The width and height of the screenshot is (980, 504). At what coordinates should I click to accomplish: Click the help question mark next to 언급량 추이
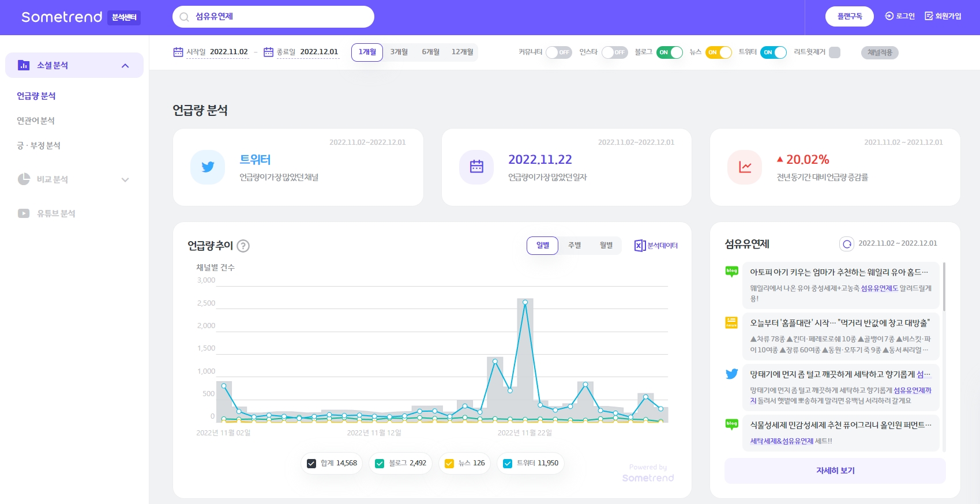[x=243, y=246]
